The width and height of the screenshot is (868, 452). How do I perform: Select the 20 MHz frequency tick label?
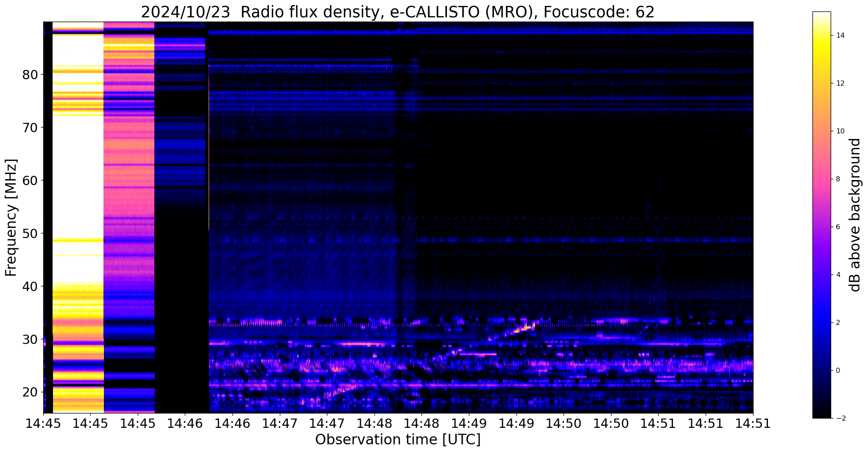[30, 393]
